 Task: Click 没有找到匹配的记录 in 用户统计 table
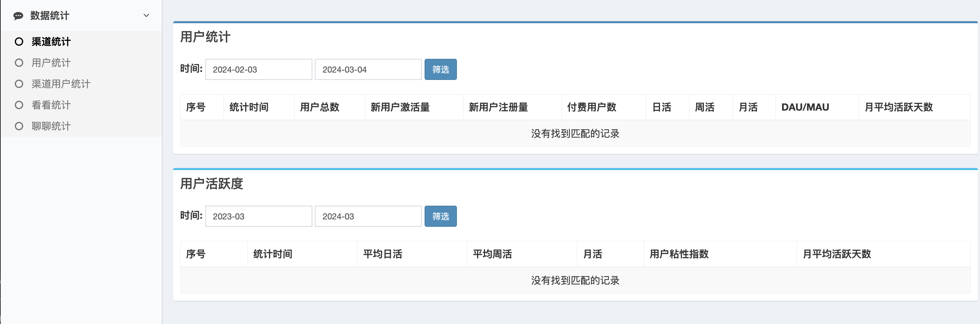pyautogui.click(x=575, y=133)
